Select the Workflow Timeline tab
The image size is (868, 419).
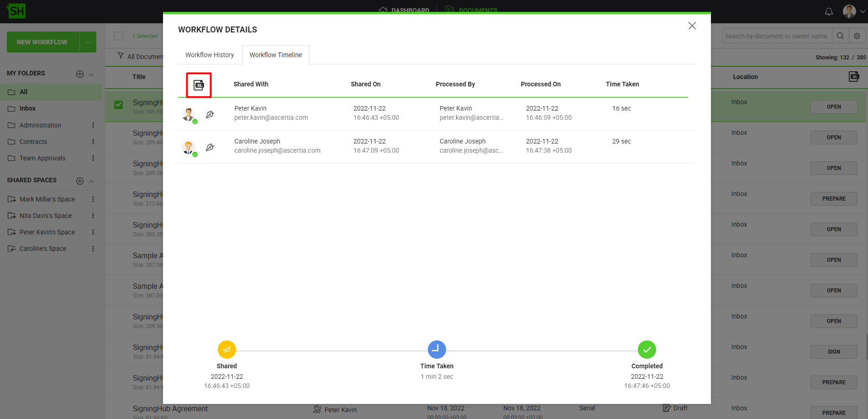[x=275, y=55]
